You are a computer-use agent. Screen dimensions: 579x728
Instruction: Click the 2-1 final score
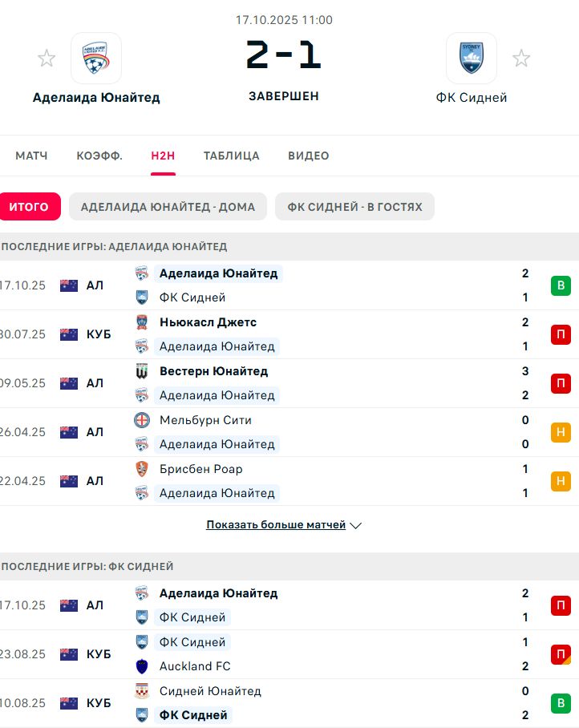pos(284,55)
